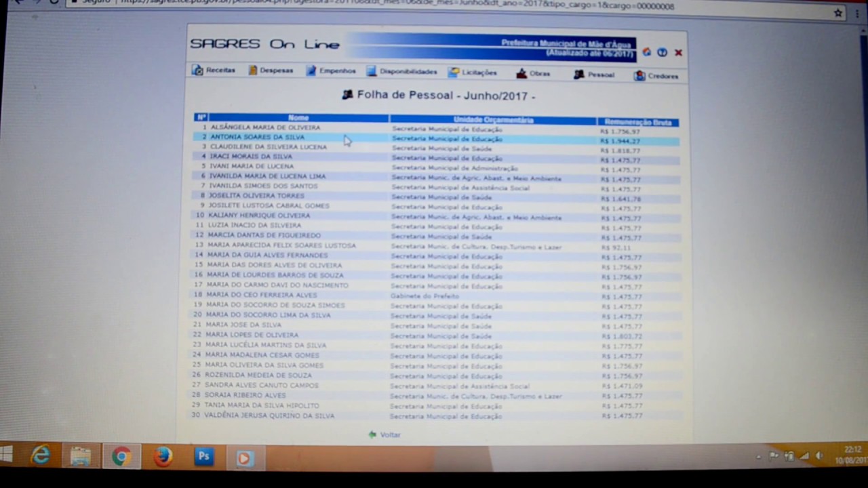Click the blue help question-mark icon
The image size is (868, 488).
[x=663, y=52]
